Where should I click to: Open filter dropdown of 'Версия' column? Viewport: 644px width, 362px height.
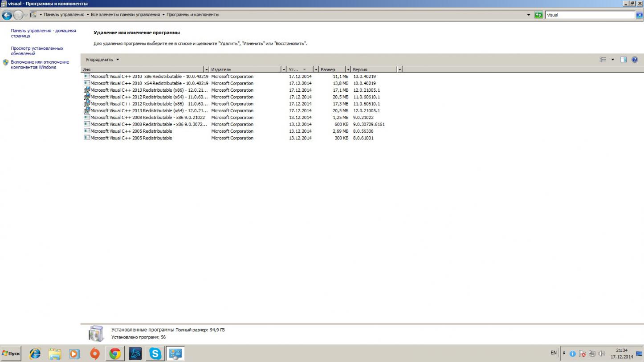click(399, 69)
